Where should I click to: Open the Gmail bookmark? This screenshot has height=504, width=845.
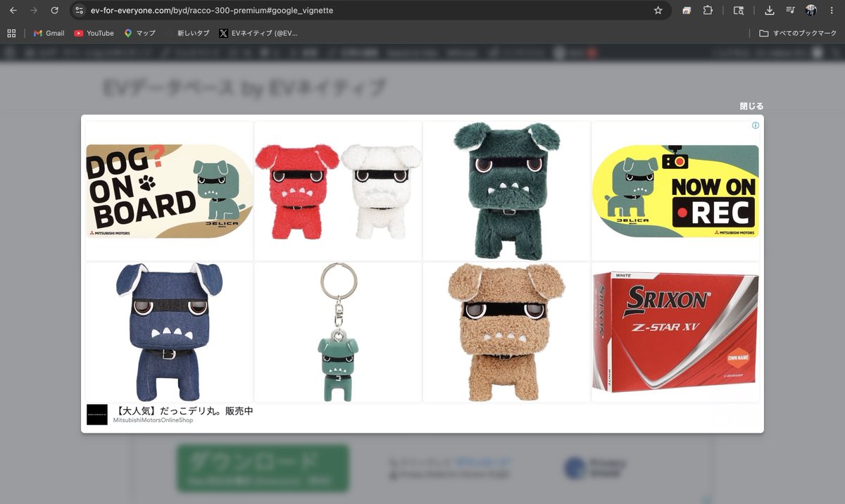(x=49, y=33)
